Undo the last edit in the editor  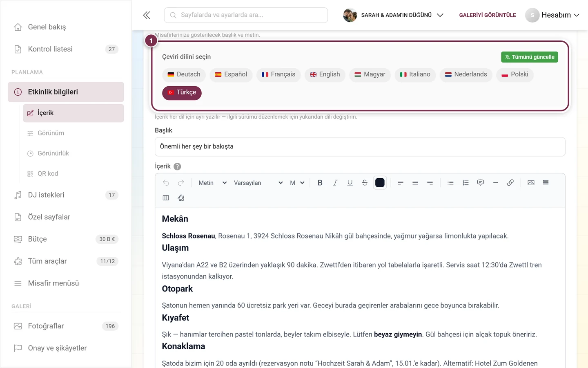(x=166, y=183)
